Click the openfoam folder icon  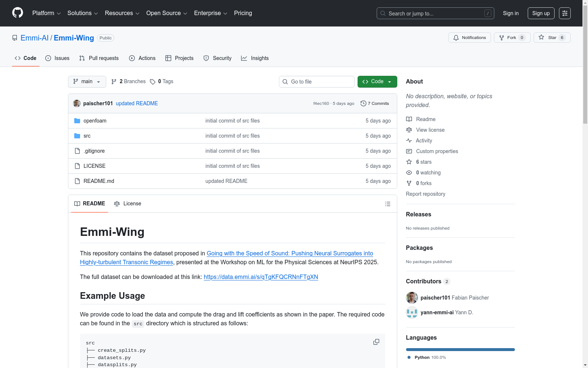click(x=77, y=121)
